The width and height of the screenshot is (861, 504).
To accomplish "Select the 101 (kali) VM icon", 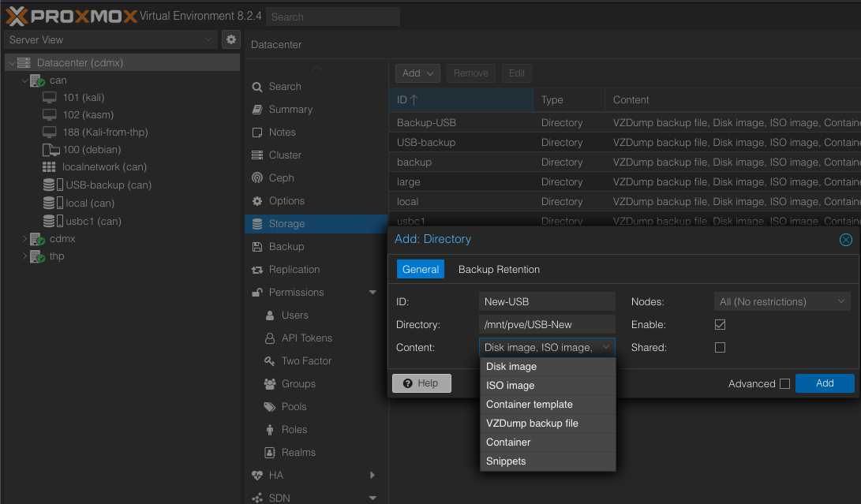I will [x=49, y=97].
